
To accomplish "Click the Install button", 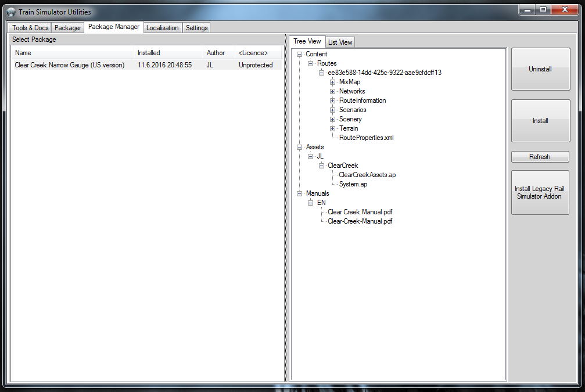I will 540,121.
